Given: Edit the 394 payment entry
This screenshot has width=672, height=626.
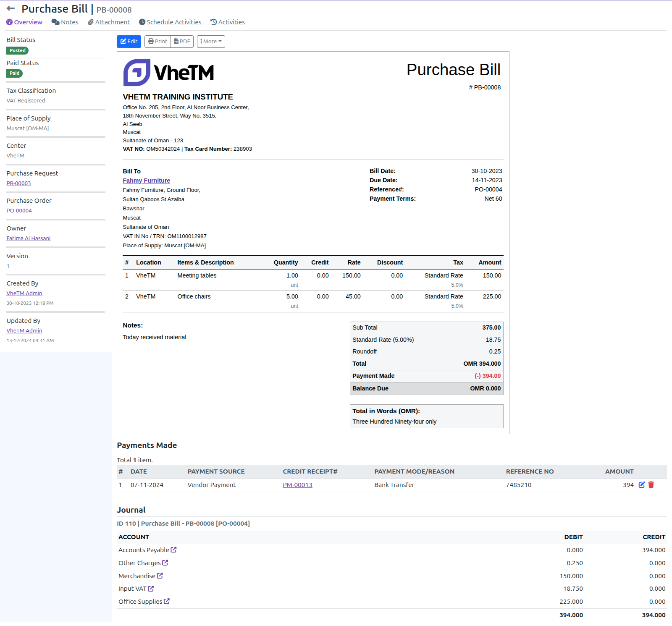Looking at the screenshot, I should pos(642,485).
